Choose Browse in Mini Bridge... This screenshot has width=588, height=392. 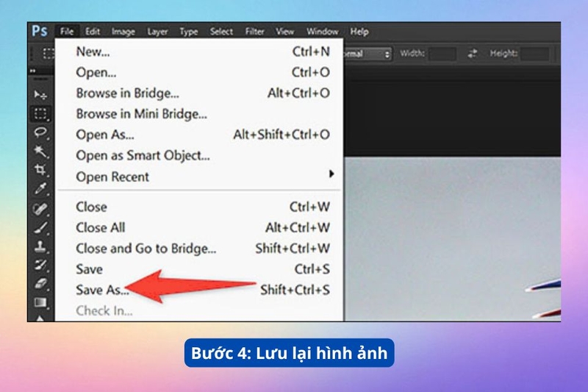pyautogui.click(x=199, y=114)
